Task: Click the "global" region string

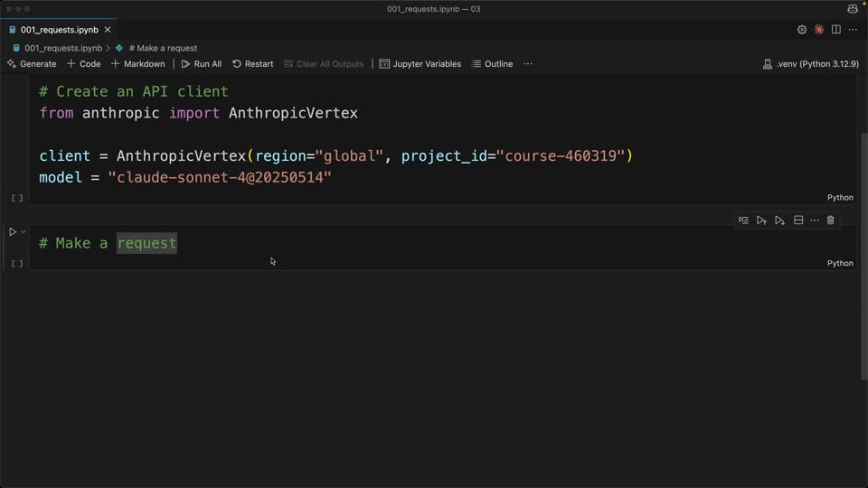Action: (349, 156)
